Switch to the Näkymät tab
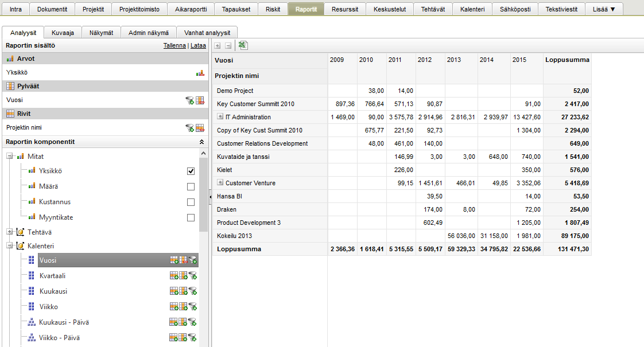 [101, 33]
